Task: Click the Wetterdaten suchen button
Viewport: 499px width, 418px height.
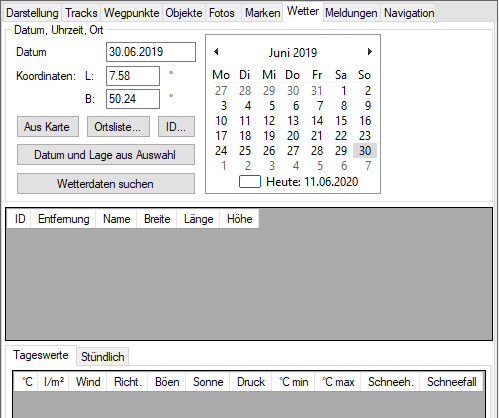Action: pos(106,184)
